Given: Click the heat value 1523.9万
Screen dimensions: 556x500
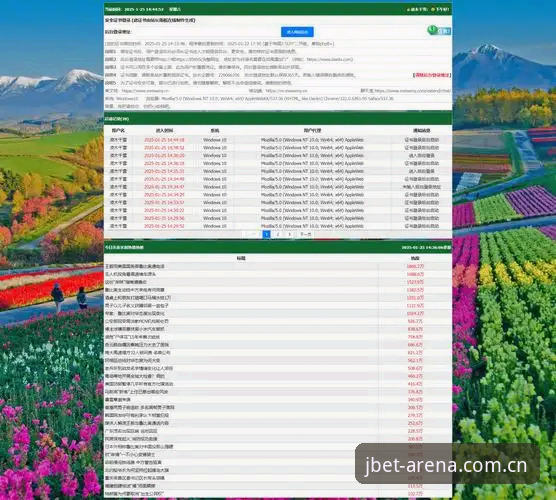Looking at the screenshot, I should [x=415, y=282].
